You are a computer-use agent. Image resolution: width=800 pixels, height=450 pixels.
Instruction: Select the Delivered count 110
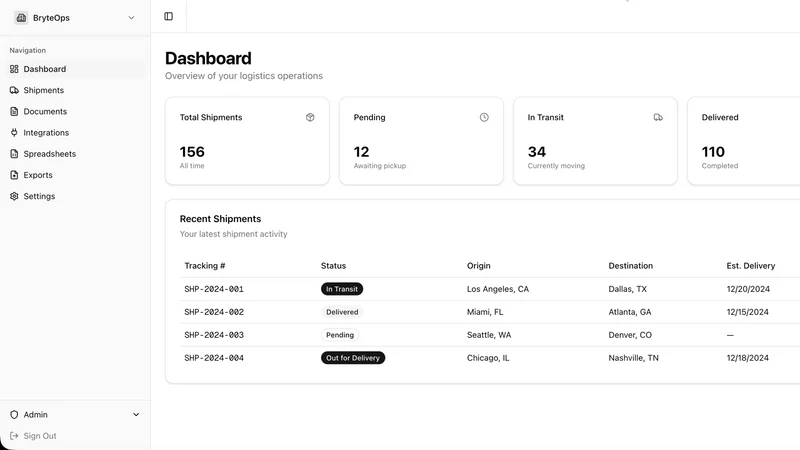[713, 152]
